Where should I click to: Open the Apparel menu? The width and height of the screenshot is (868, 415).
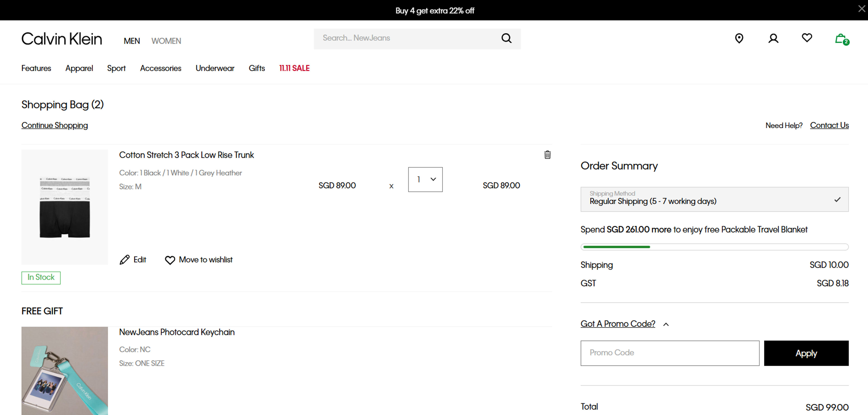pyautogui.click(x=79, y=68)
